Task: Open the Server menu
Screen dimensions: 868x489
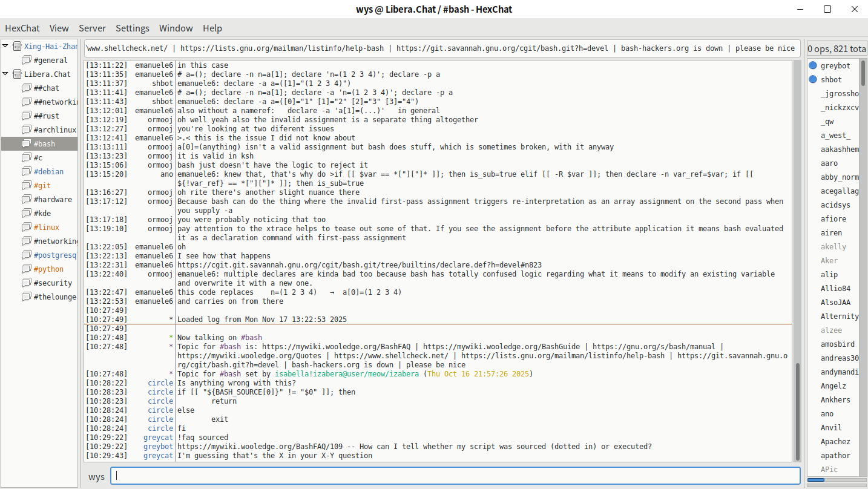Action: pyautogui.click(x=92, y=28)
